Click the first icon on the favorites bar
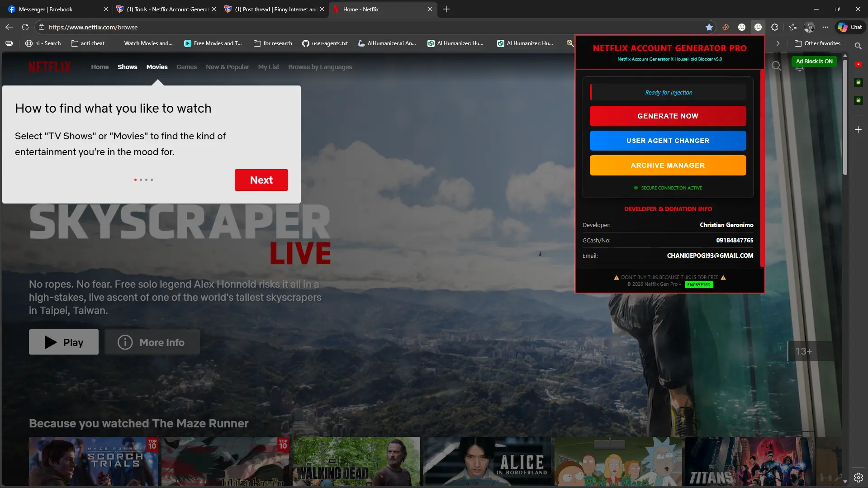The image size is (868, 488). click(x=9, y=43)
